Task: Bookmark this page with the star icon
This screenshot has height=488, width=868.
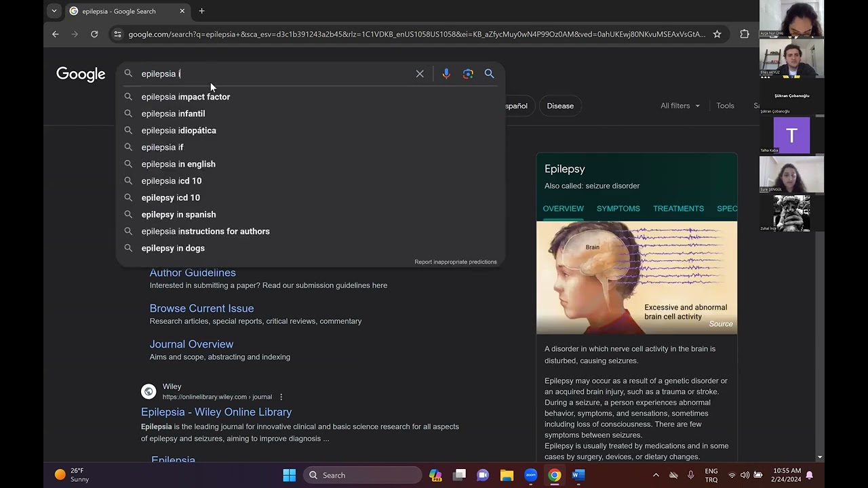Action: point(717,34)
